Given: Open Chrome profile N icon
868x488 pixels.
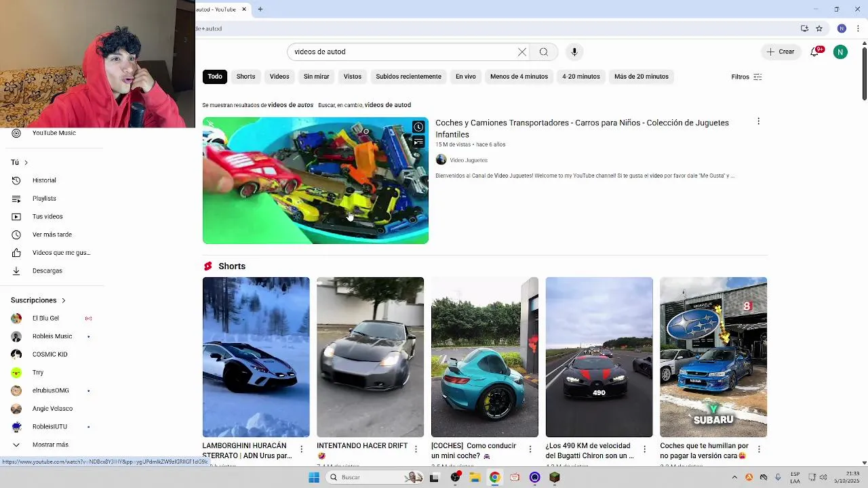Looking at the screenshot, I should pos(842,28).
